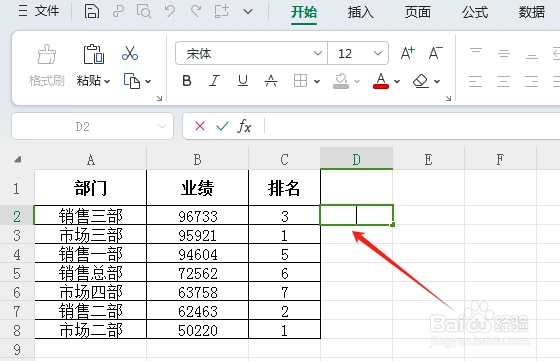Toggle italic formatting
The width and height of the screenshot is (560, 361).
coord(214,81)
